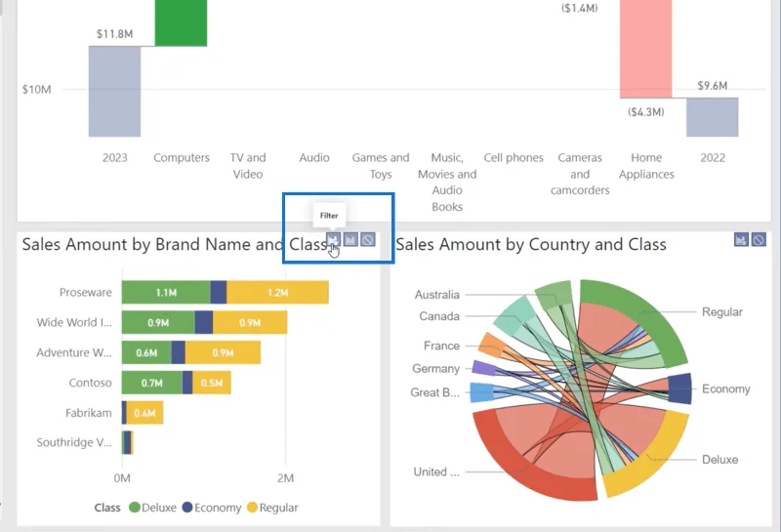The image size is (781, 532).
Task: Select Wide World Deluxe 0.9M green segment
Action: (x=158, y=322)
